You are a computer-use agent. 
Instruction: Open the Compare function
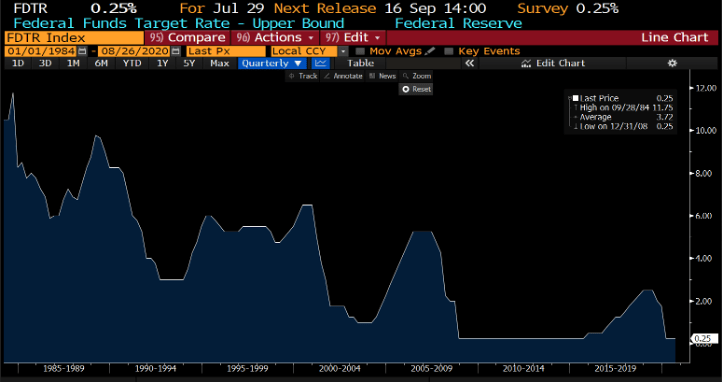click(x=187, y=38)
